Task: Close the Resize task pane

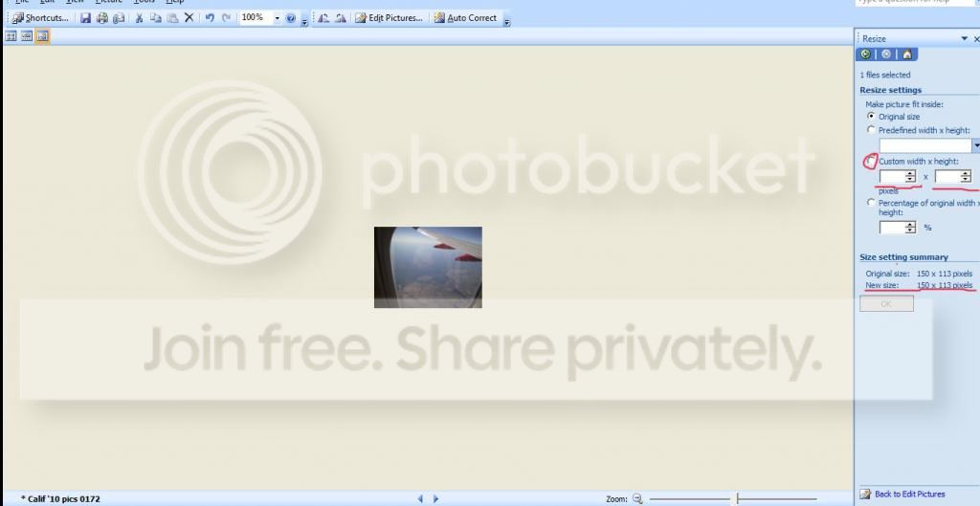Action: (x=976, y=38)
